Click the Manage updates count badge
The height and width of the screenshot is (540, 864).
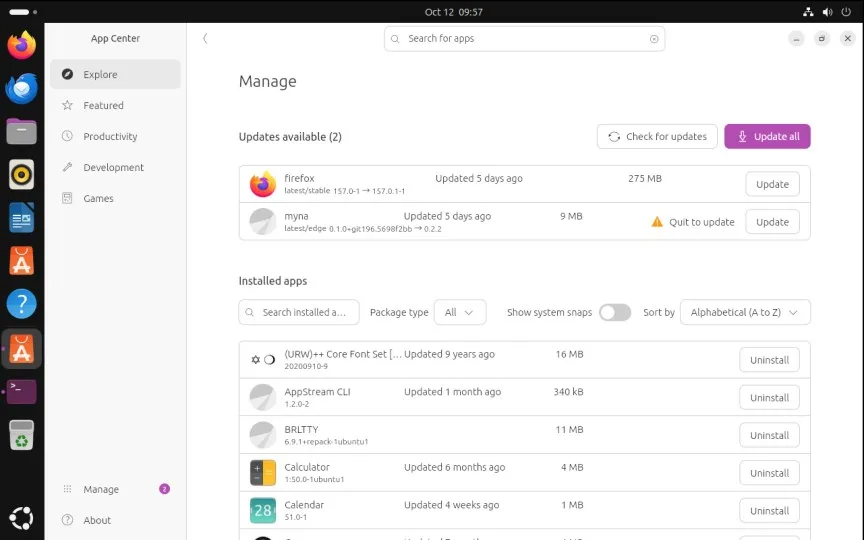(x=164, y=489)
